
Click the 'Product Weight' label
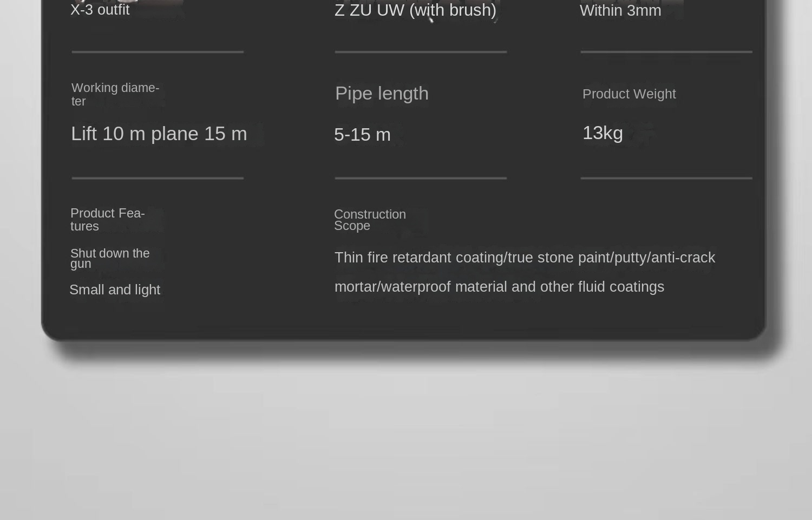629,94
